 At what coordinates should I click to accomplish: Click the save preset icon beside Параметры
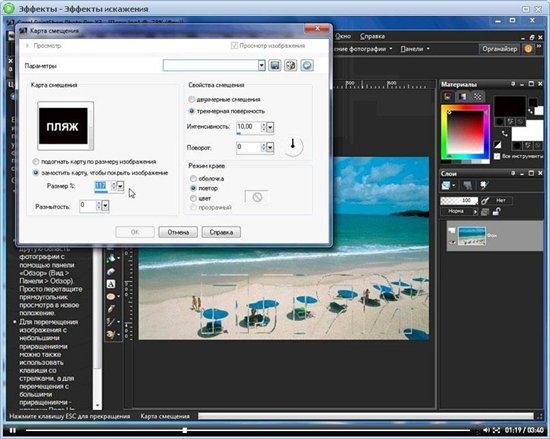coord(275,66)
